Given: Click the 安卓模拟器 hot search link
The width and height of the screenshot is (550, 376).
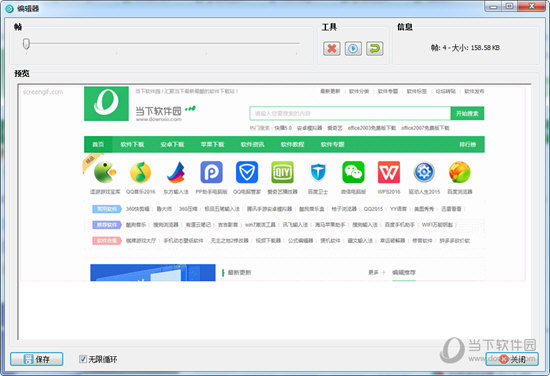Looking at the screenshot, I should [309, 128].
